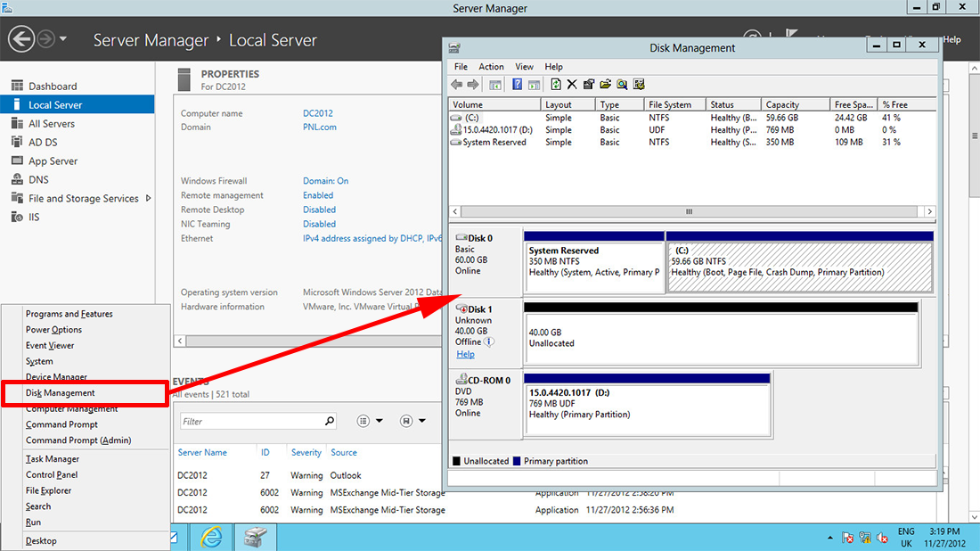Click the PNL.com domain link
The image size is (980, 551).
[319, 127]
